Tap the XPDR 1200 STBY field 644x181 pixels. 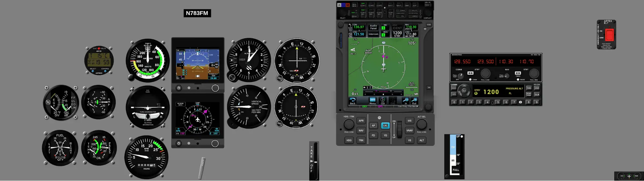point(397,34)
